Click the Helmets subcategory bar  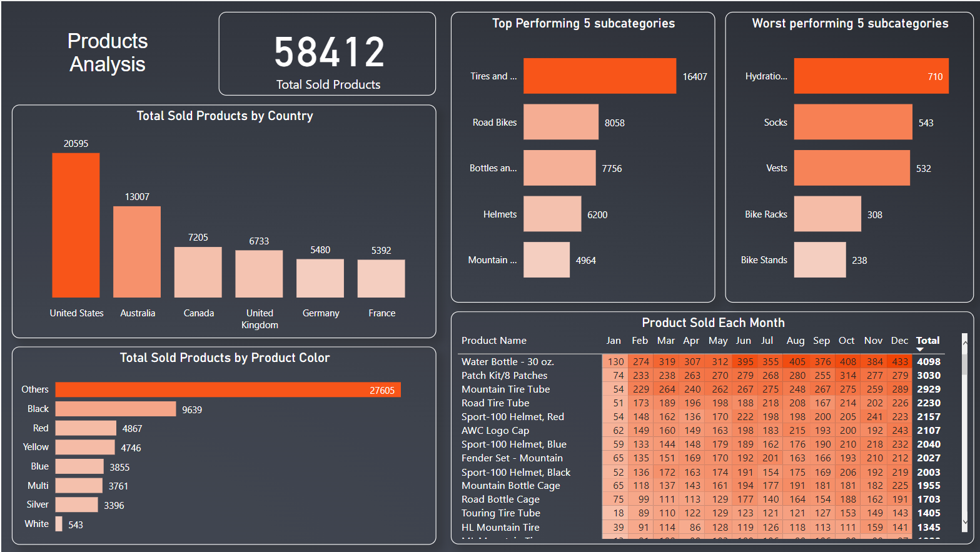click(x=552, y=214)
